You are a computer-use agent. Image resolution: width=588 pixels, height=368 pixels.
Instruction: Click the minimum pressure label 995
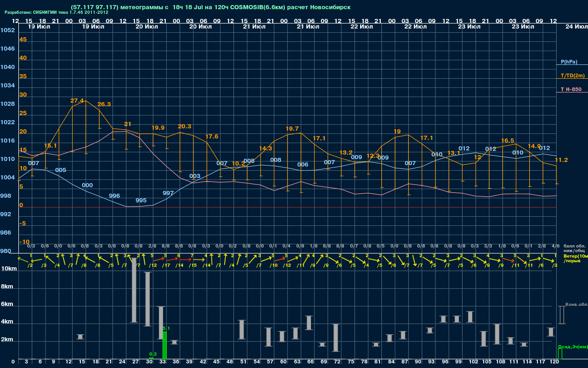141,201
